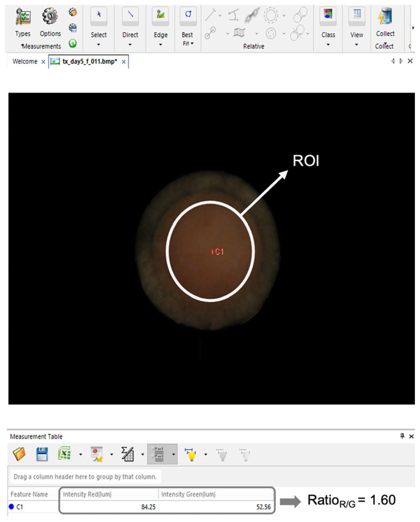
Task: Expand the View dropdown arrow
Action: tap(357, 45)
